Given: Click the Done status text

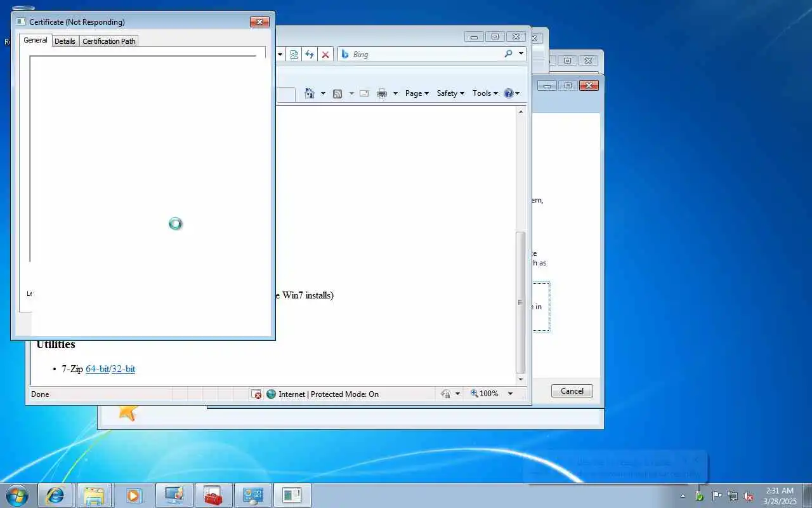Looking at the screenshot, I should tap(40, 394).
